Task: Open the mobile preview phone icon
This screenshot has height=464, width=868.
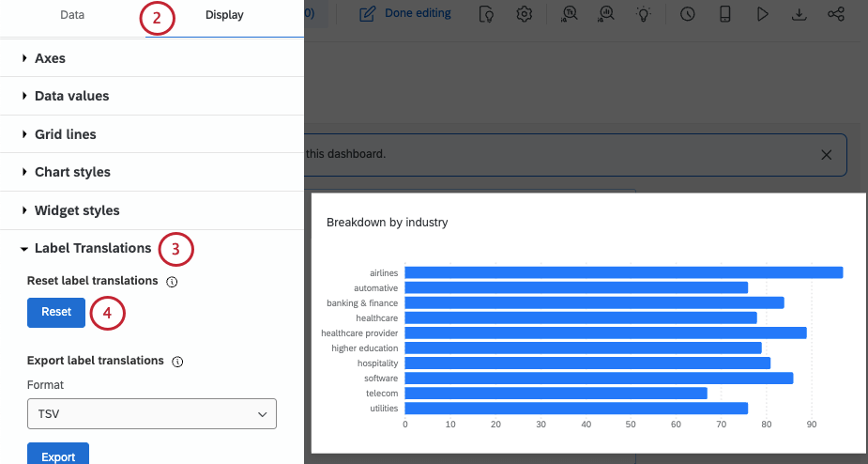Action: (x=725, y=14)
